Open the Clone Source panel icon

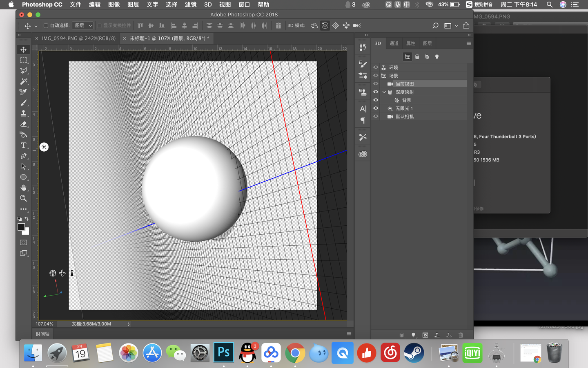point(363,92)
